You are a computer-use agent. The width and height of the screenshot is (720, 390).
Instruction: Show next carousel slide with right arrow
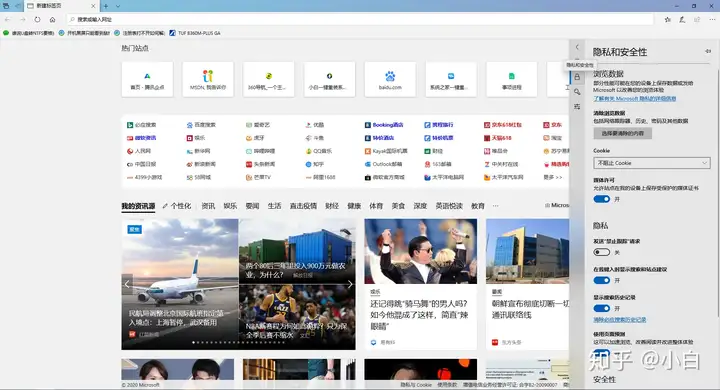pos(350,284)
